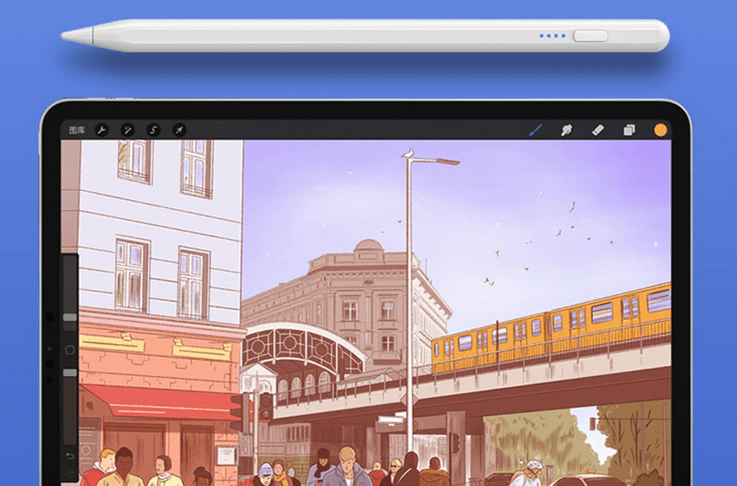Tap the square Modify button in sidebar
The height and width of the screenshot is (486, 737).
point(70,350)
